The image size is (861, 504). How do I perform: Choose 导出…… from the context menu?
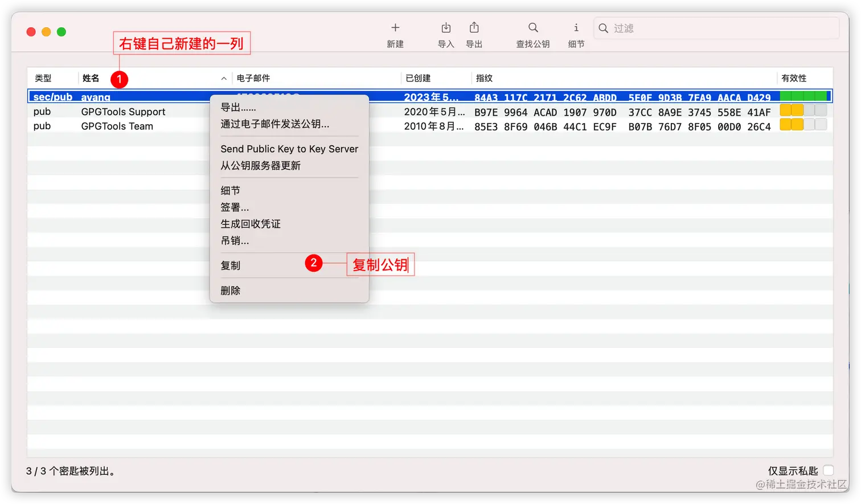pyautogui.click(x=289, y=107)
